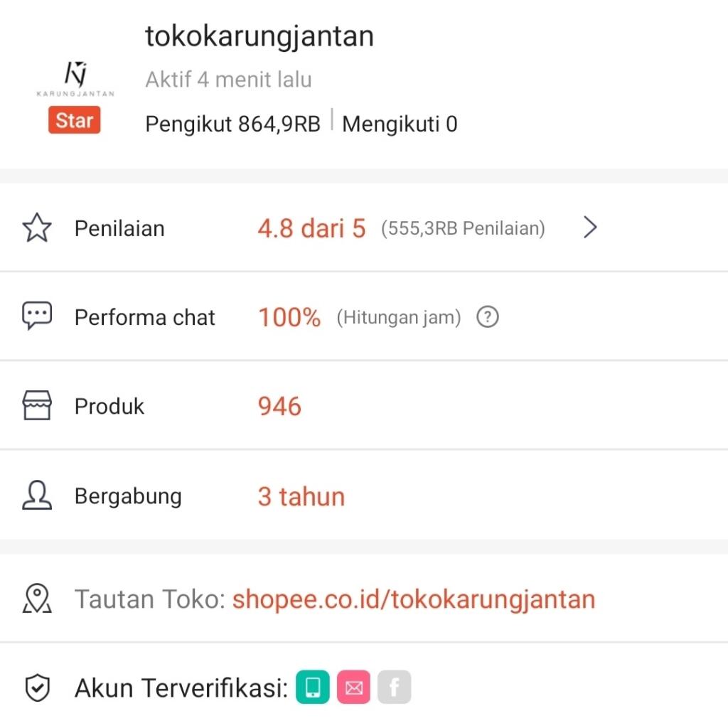Tap the Karungjantan shop logo
Screen dimensions: 728x728
(x=75, y=79)
